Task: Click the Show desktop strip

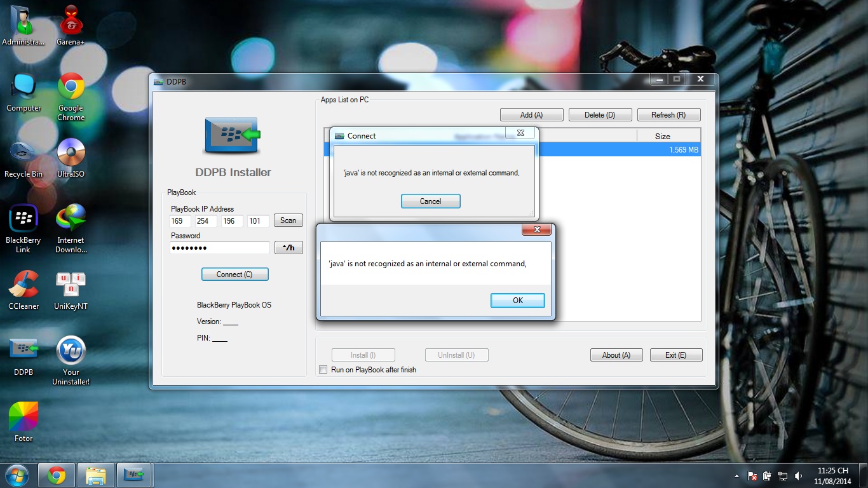Action: point(864,476)
